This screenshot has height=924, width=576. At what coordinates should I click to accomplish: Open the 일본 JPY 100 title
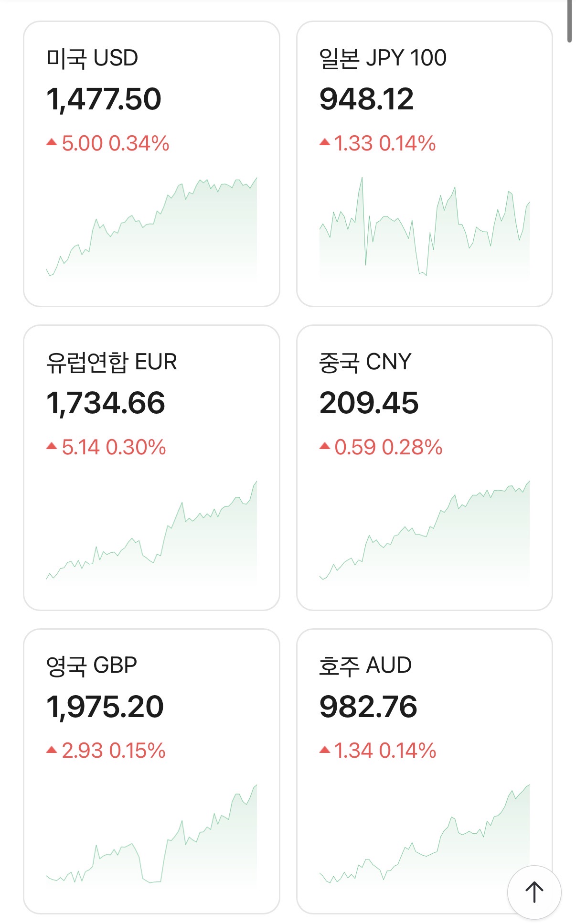(383, 58)
